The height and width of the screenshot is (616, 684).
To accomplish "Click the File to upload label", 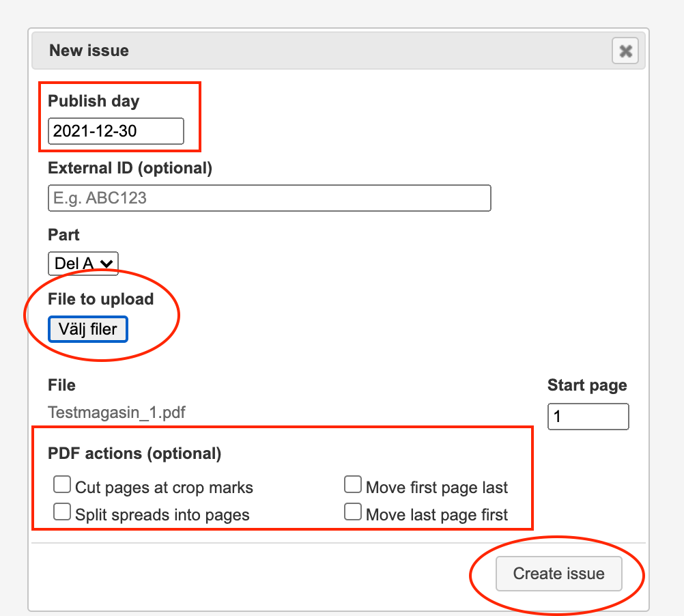I will [100, 299].
